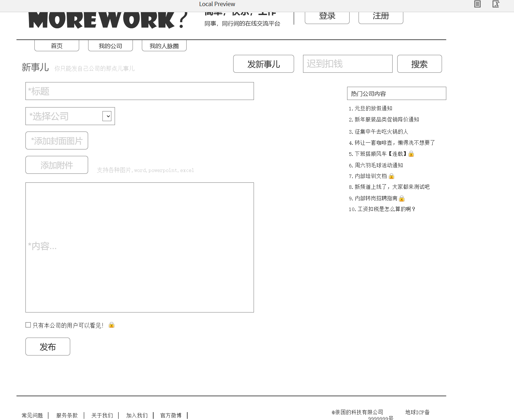
Task: Click lock icon next to 内部培训文档
Action: click(391, 176)
